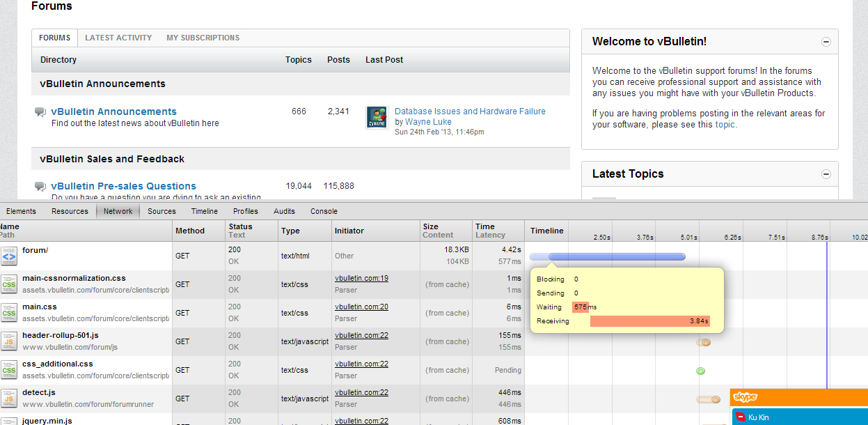
Task: Click Wayne Luke's avatar thumbnail
Action: (x=377, y=118)
